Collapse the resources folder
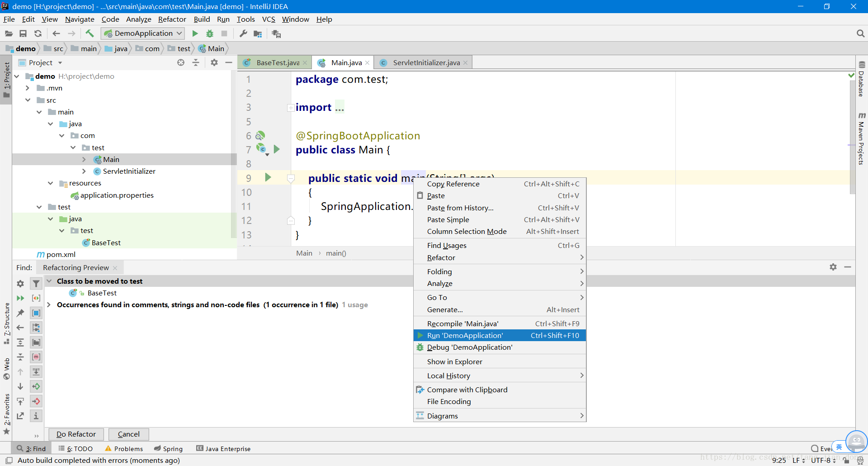This screenshot has width=868, height=466. [51, 183]
